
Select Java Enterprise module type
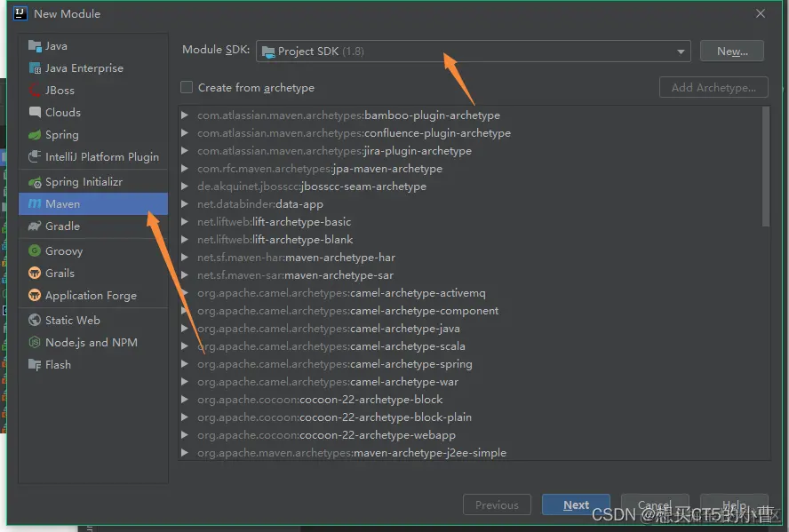[x=93, y=67]
